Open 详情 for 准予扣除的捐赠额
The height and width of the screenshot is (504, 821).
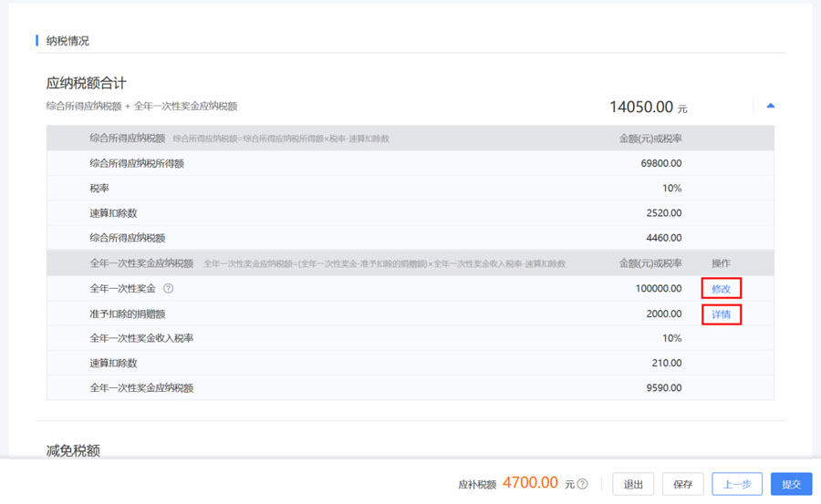tap(721, 314)
